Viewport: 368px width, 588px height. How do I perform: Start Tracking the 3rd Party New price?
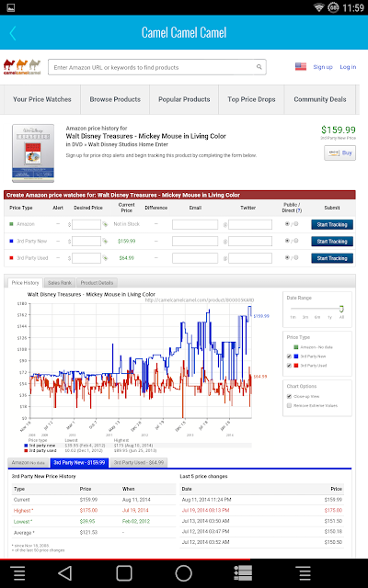(332, 242)
